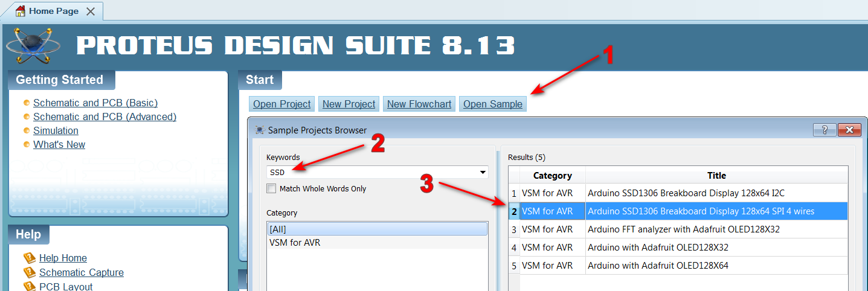The image size is (868, 291).
Task: Click the Title column header
Action: [716, 176]
